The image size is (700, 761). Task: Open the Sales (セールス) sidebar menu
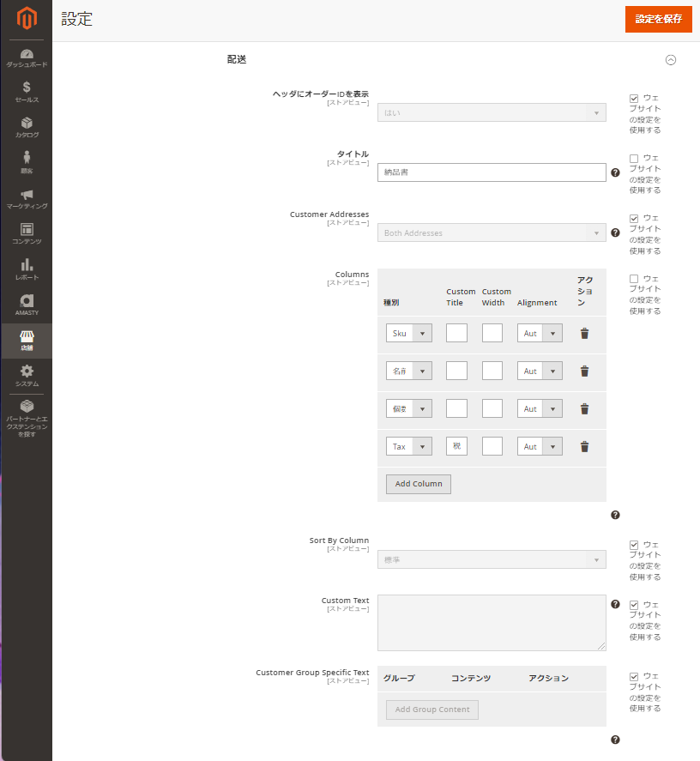point(27,92)
